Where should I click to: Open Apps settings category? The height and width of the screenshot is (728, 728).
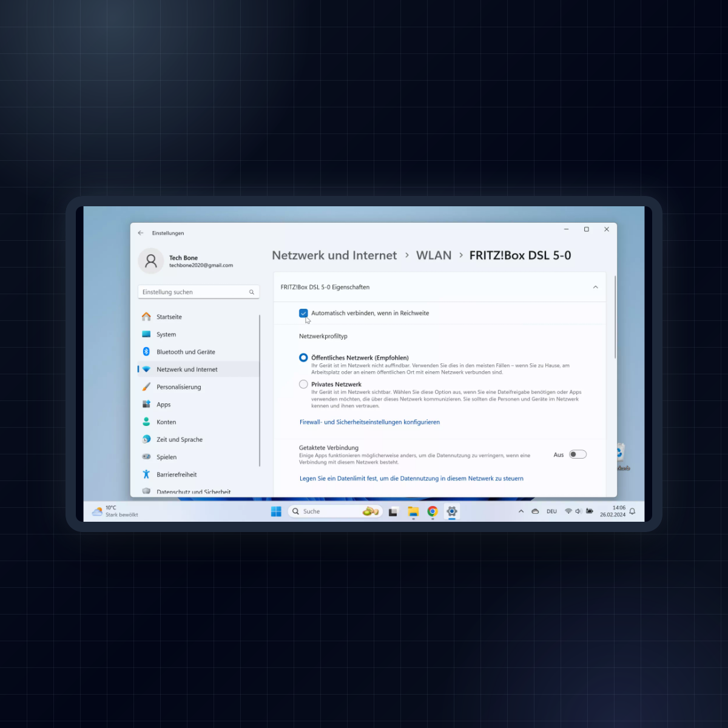tap(198, 405)
